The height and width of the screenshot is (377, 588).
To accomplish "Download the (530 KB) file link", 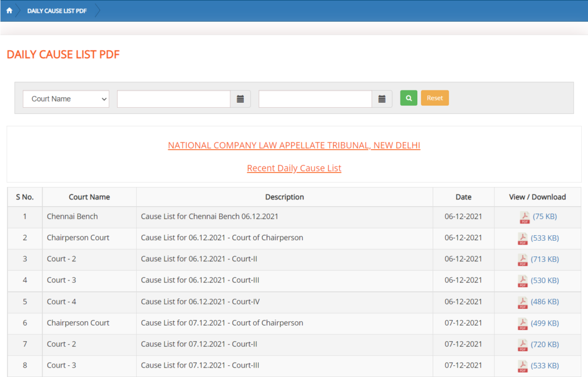I will click(545, 280).
